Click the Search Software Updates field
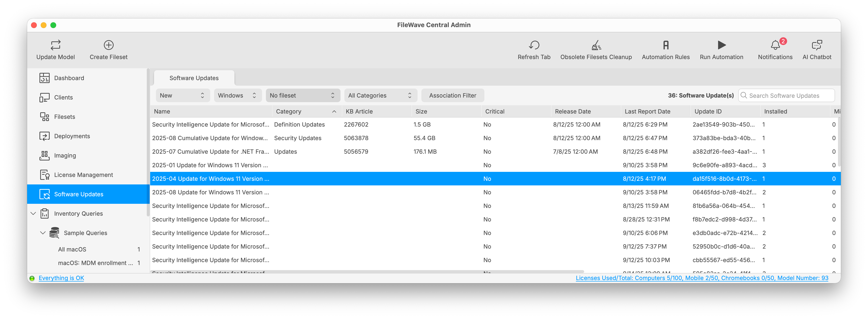The height and width of the screenshot is (319, 868). [786, 96]
